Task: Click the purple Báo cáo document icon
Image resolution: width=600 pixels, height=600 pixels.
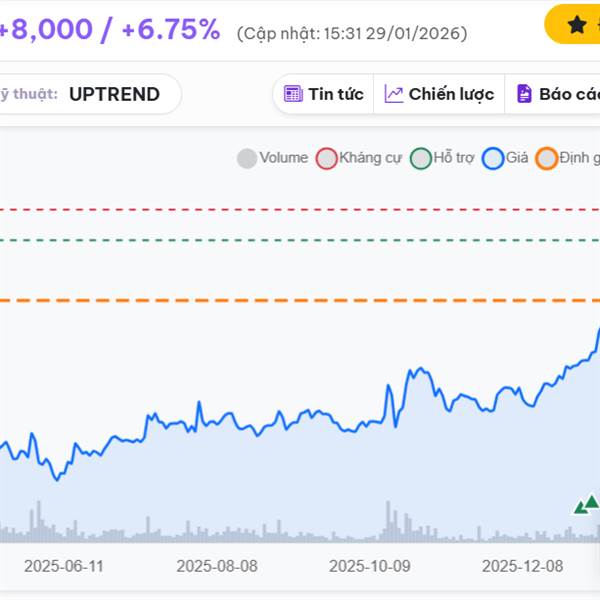Action: (524, 94)
